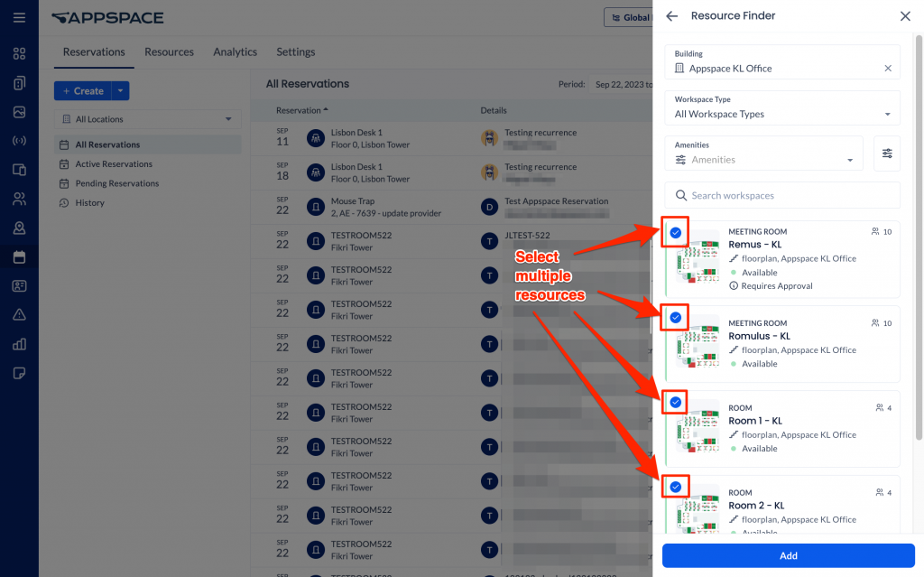924x577 pixels.
Task: Click the desk icon for Sep 18 Lisbon Desk 1
Action: [x=316, y=172]
